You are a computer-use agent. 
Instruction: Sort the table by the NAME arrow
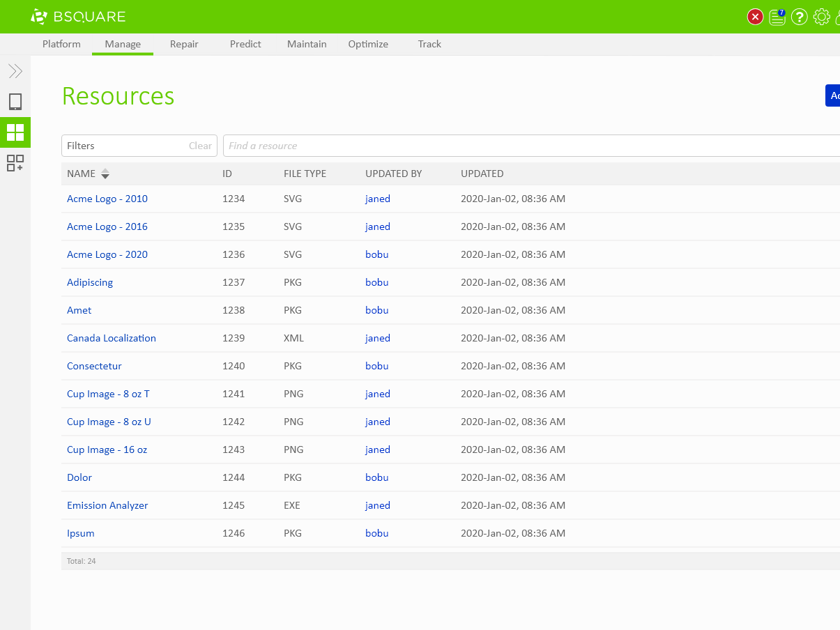105,174
